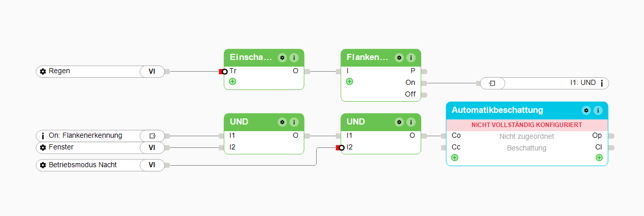Toggle inverted I2 input on second UND
This screenshot has height=216, width=644.
(x=341, y=148)
